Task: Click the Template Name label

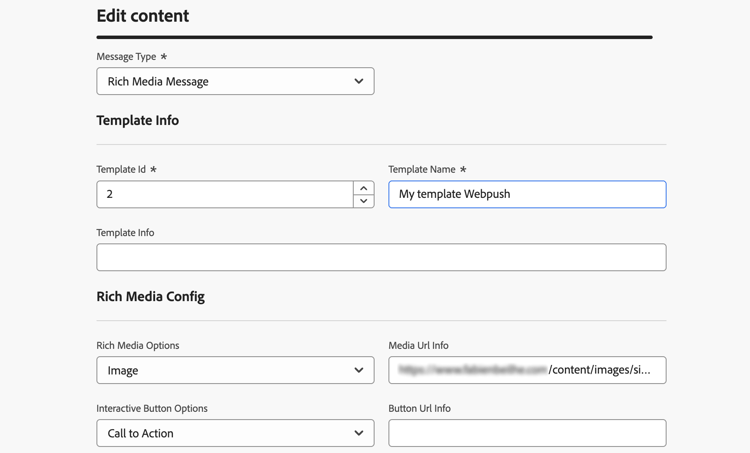Action: click(x=421, y=170)
